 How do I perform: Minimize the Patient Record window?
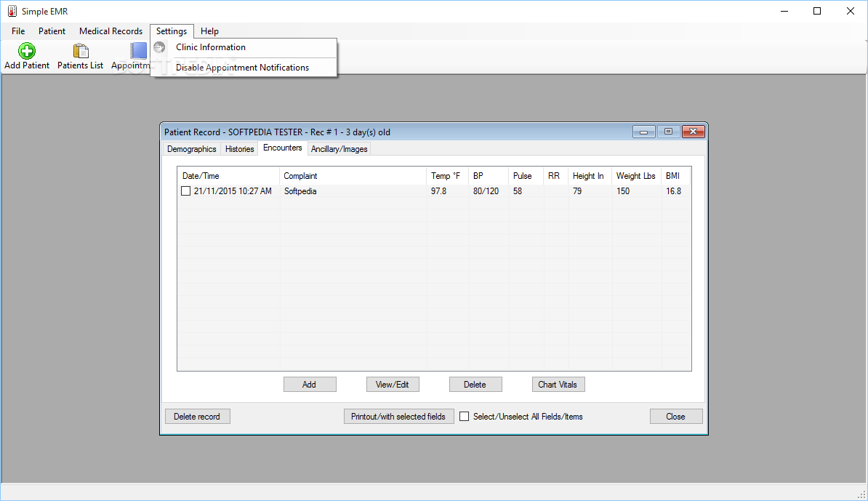pos(644,132)
